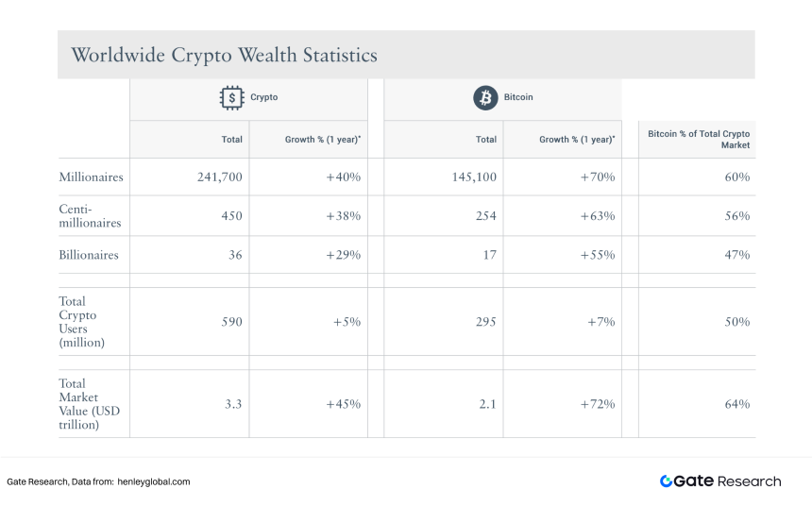Click the Crypto Growth % (1 year) header

point(322,140)
